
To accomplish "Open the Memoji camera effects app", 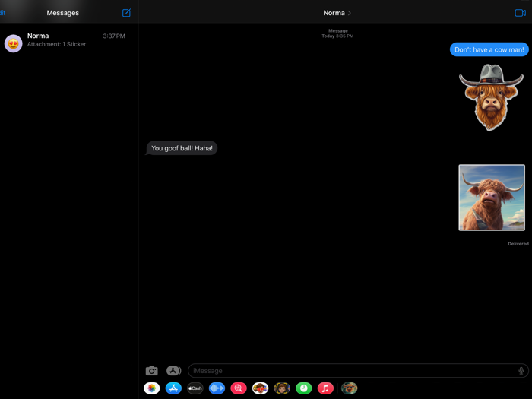I will point(282,388).
